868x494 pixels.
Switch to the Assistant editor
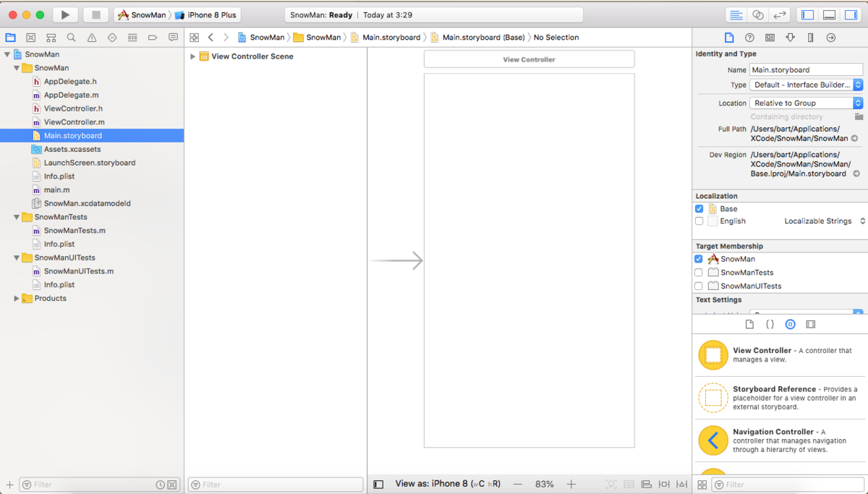click(x=758, y=14)
